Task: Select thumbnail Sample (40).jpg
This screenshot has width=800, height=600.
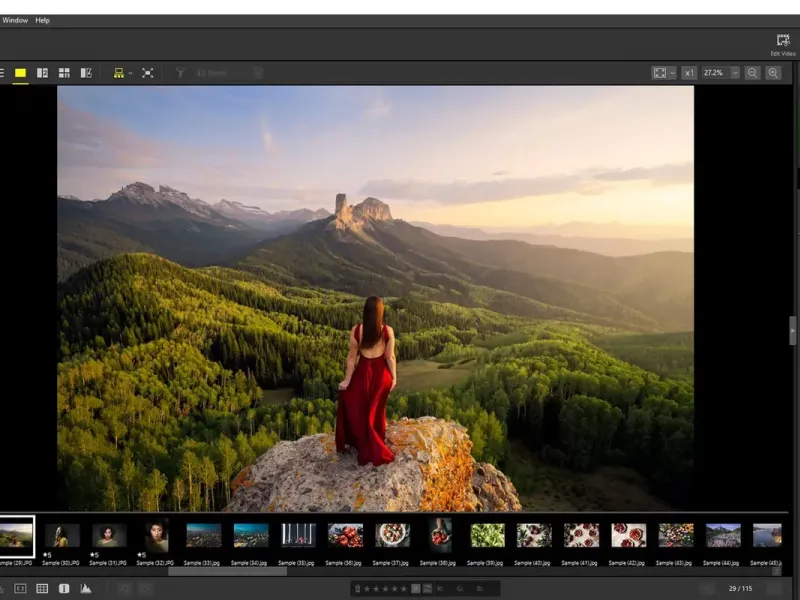Action: tap(534, 535)
